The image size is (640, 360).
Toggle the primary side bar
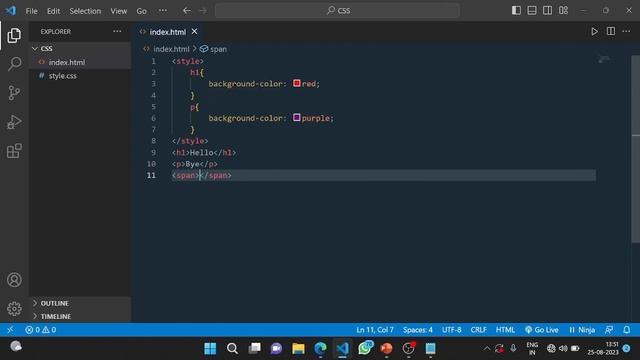[516, 11]
